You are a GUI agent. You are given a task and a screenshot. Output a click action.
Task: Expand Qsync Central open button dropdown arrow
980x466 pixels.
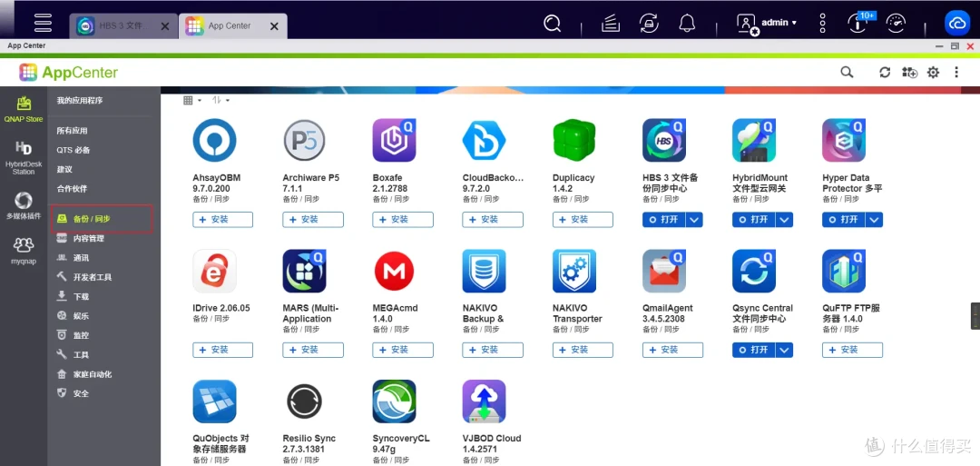(x=784, y=351)
